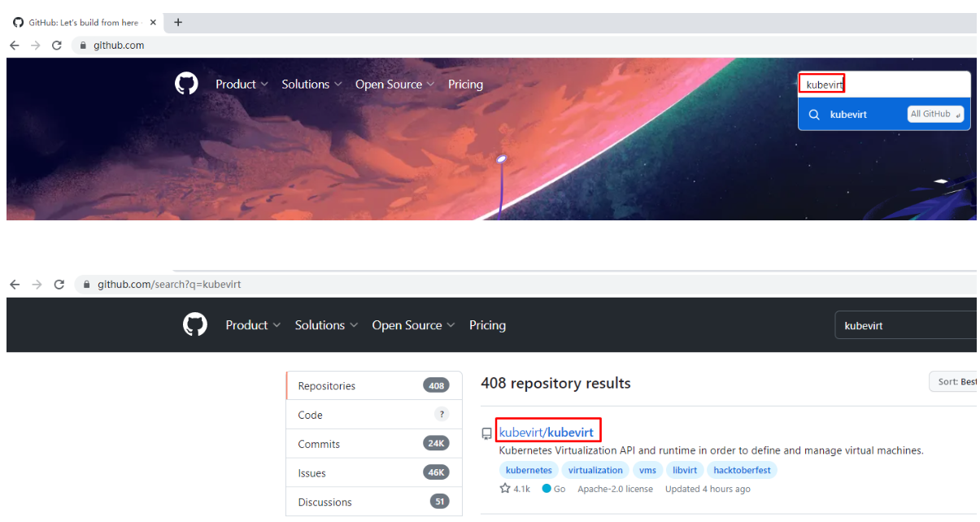Click the address bar showing github.com/search?q=kubevirt
The width and height of the screenshot is (980, 522).
click(526, 285)
